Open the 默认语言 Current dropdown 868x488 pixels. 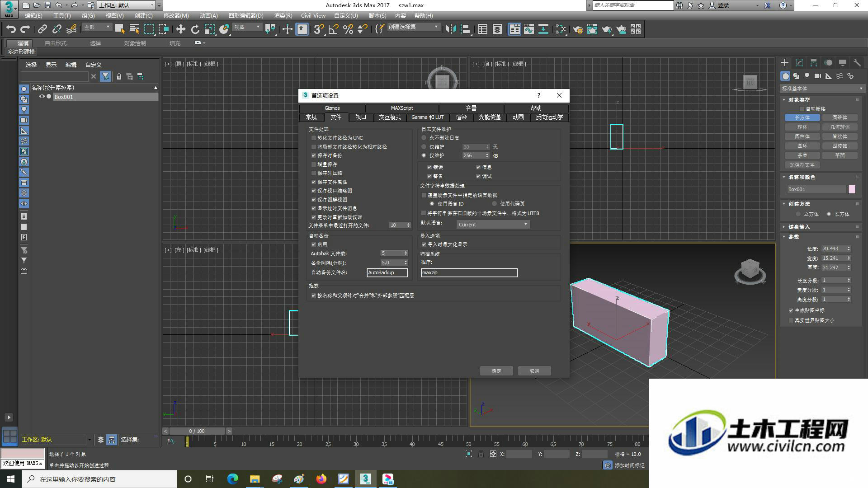click(493, 225)
